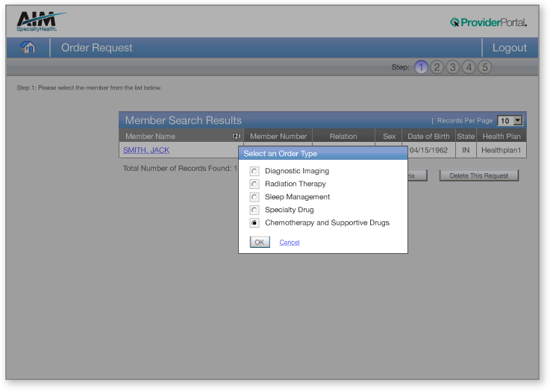The image size is (550, 392).
Task: Click the Health Plan column header
Action: (x=501, y=136)
